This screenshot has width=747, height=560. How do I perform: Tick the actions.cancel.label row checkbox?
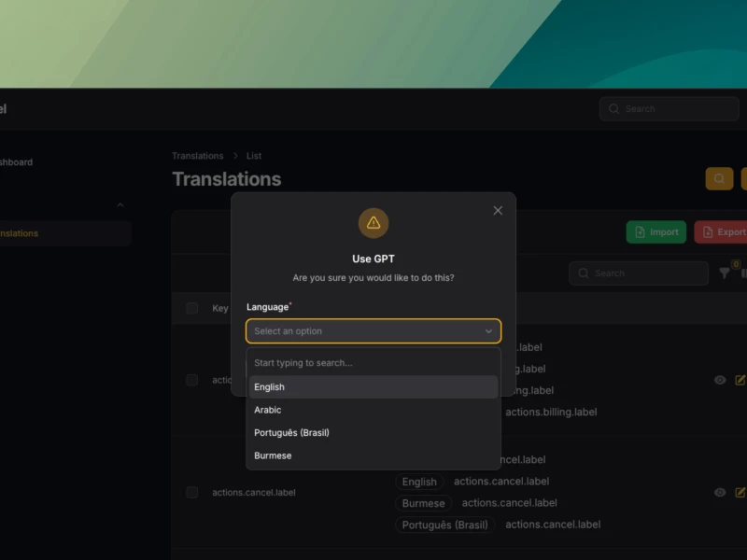pyautogui.click(x=192, y=492)
